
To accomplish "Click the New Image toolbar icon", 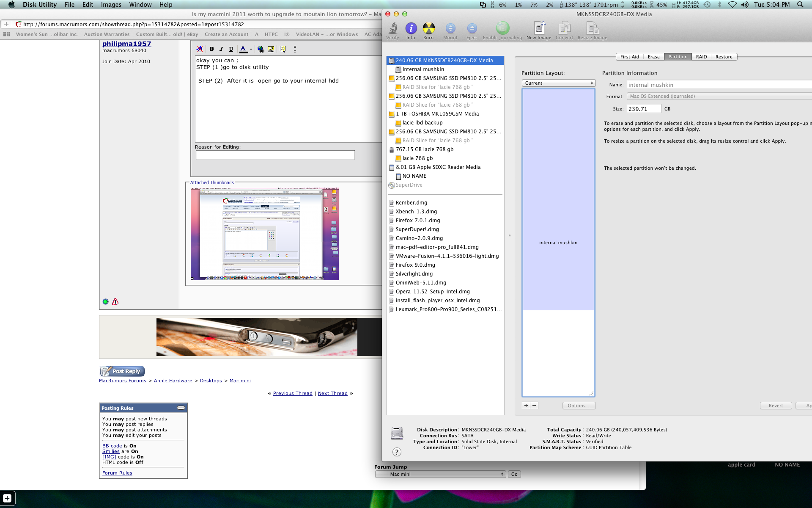I will click(x=539, y=28).
